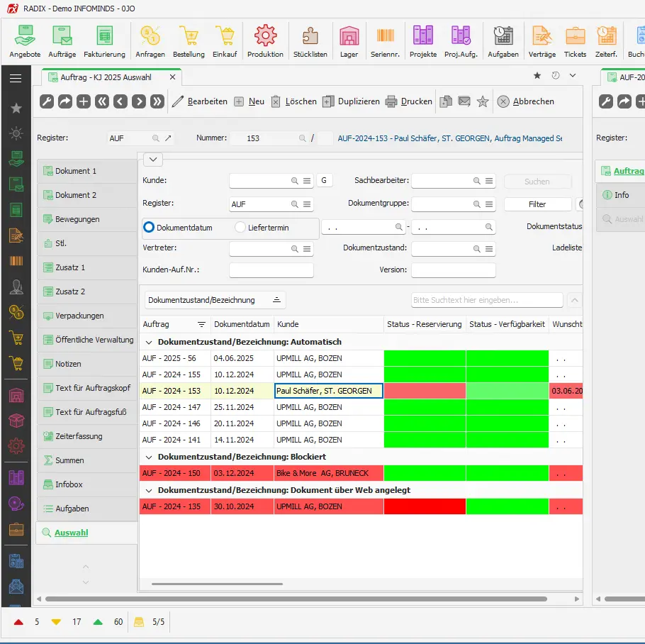Open the Produktion module
645x644 pixels.
point(265,41)
